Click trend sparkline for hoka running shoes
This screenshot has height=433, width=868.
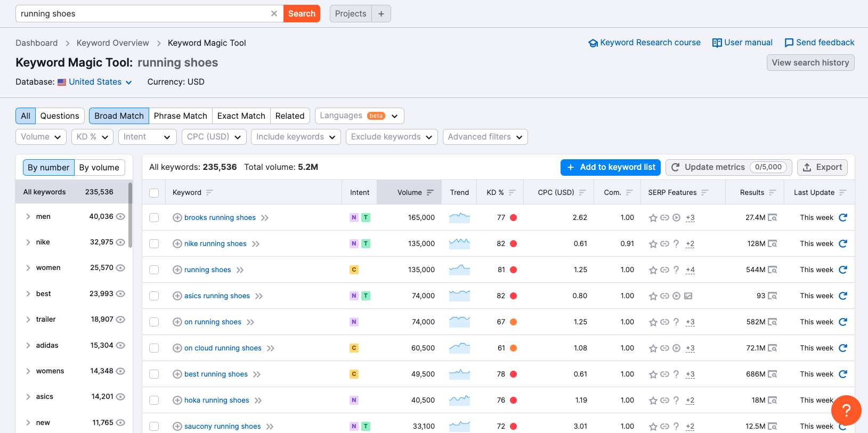point(459,400)
